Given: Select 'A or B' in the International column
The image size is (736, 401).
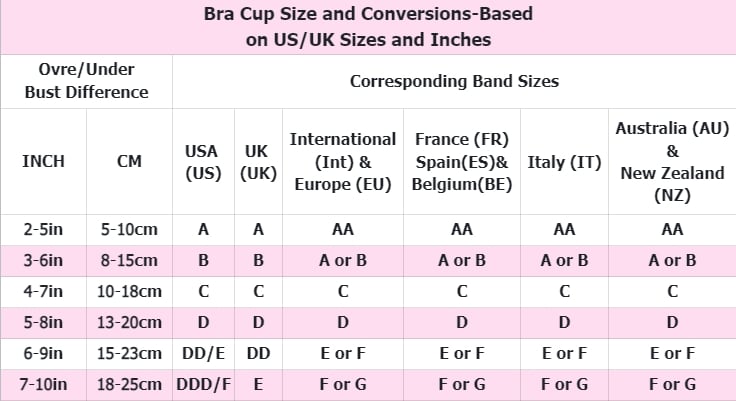Looking at the screenshot, I should click(x=343, y=261).
